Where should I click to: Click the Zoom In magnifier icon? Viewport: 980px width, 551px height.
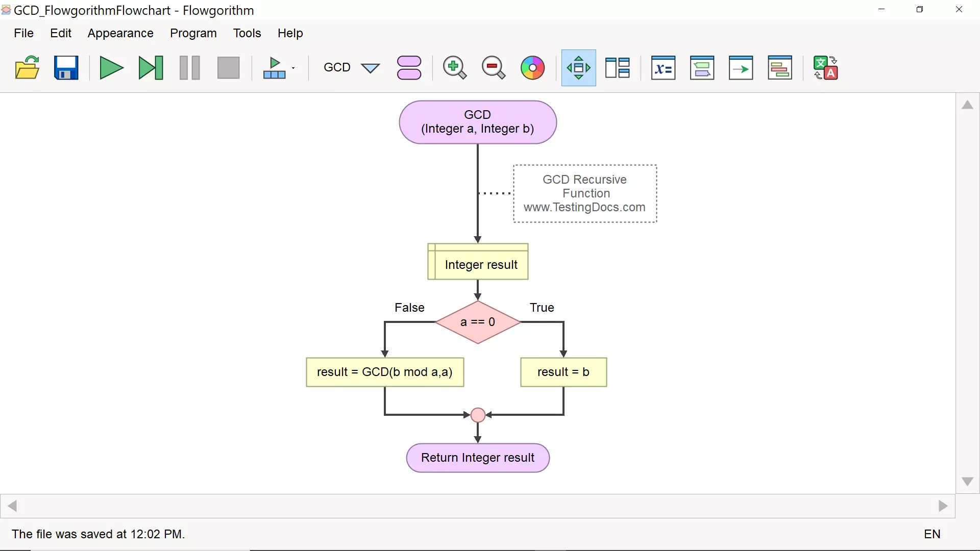(454, 67)
